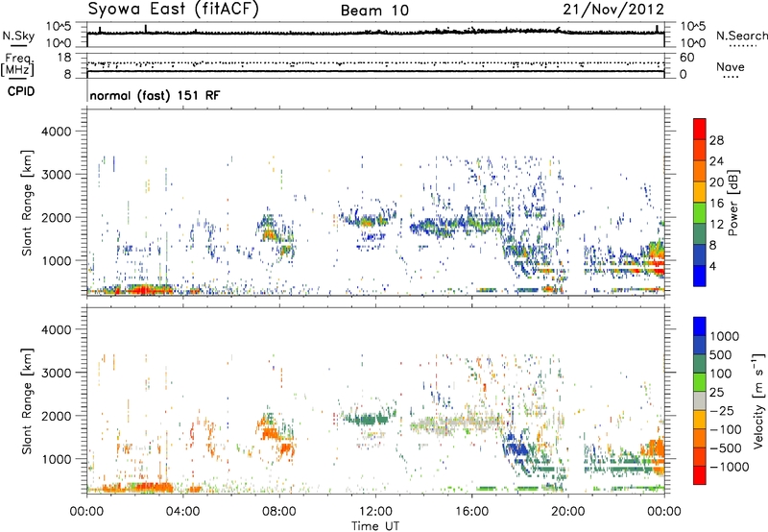Viewport: 768px width, 532px height.
Task: Click the "20:00" time tick label
Action: [567, 512]
